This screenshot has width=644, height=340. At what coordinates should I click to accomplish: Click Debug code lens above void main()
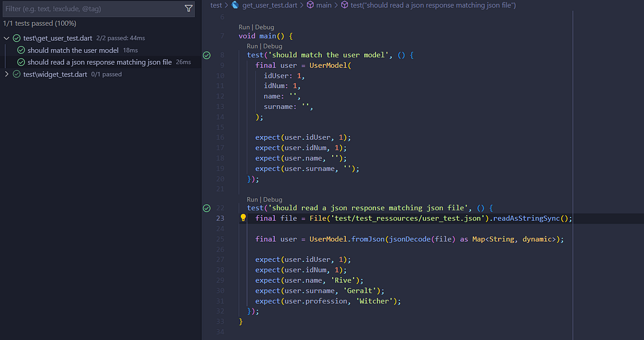[x=265, y=27]
